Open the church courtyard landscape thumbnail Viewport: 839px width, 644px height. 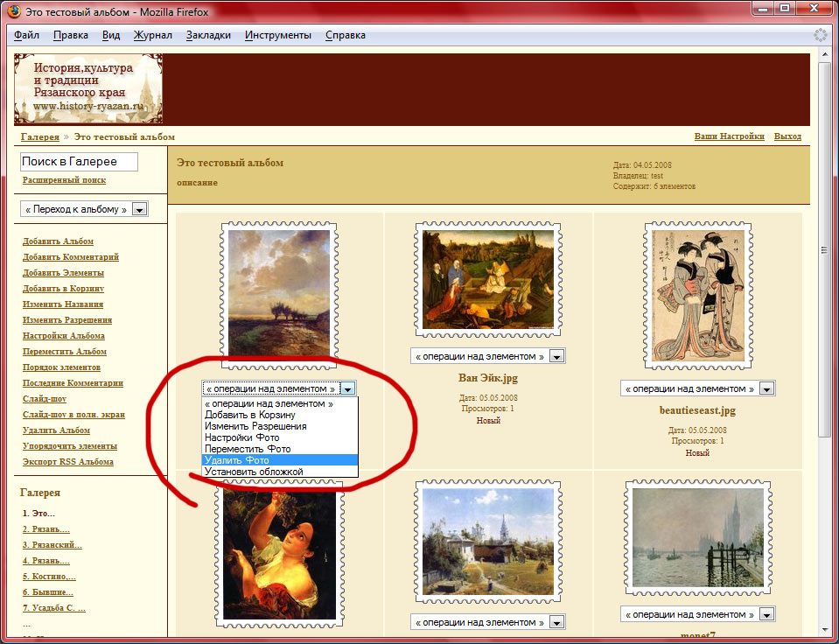tap(488, 542)
